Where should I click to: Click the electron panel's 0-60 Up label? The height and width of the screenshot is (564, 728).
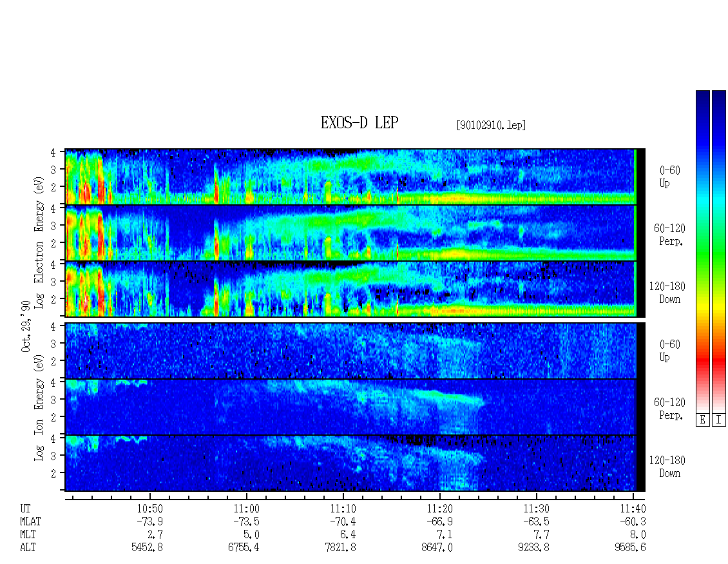tap(669, 177)
